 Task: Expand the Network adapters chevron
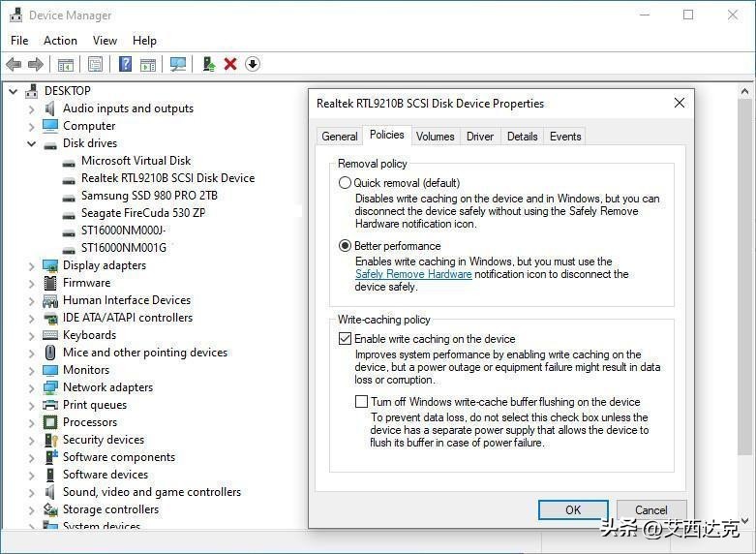[x=31, y=388]
